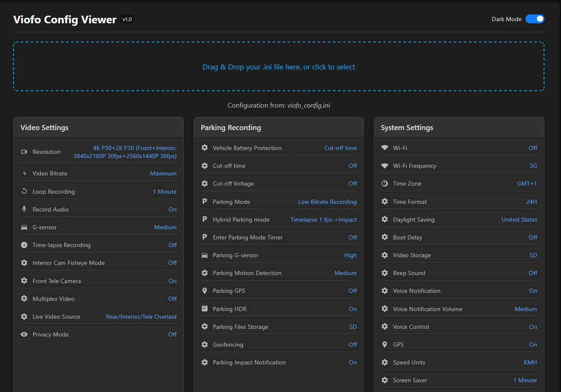Click the 'Medium' value for G-sensor
The image size is (561, 392).
(165, 227)
